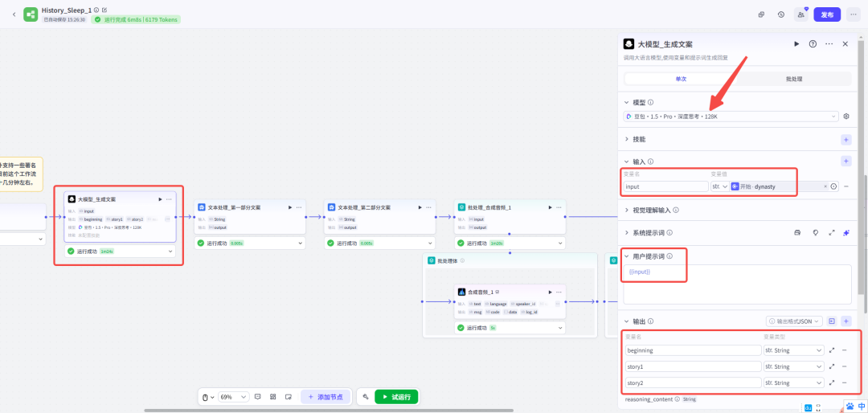Add a skill with the 技能 plus button
Viewport: 868px width, 413px height.
point(845,140)
